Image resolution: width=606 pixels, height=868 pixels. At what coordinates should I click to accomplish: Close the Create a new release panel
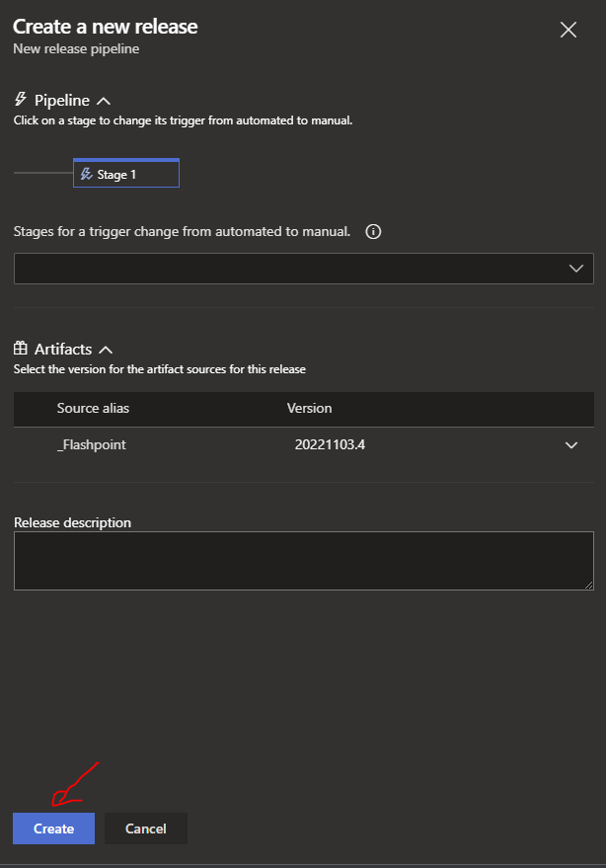pos(568,30)
